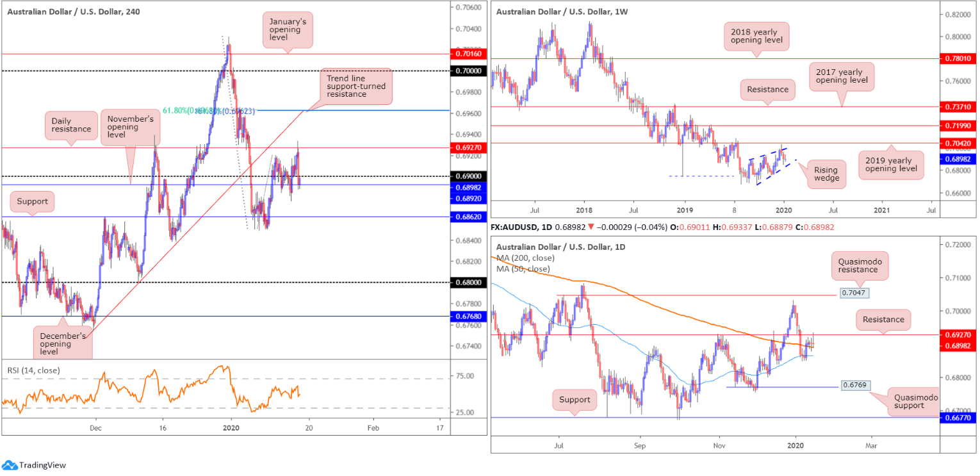Click the 'Nov' date on the daily axis
The image size is (980, 476).
[x=719, y=445]
